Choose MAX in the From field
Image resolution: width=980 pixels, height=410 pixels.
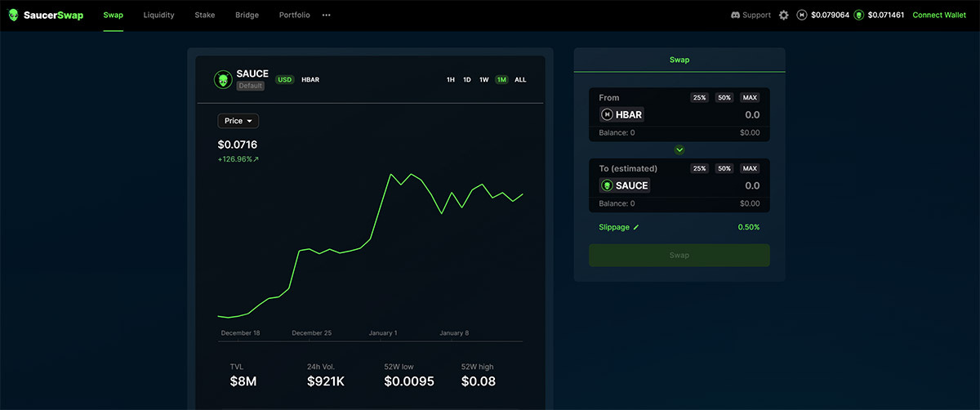coord(750,97)
